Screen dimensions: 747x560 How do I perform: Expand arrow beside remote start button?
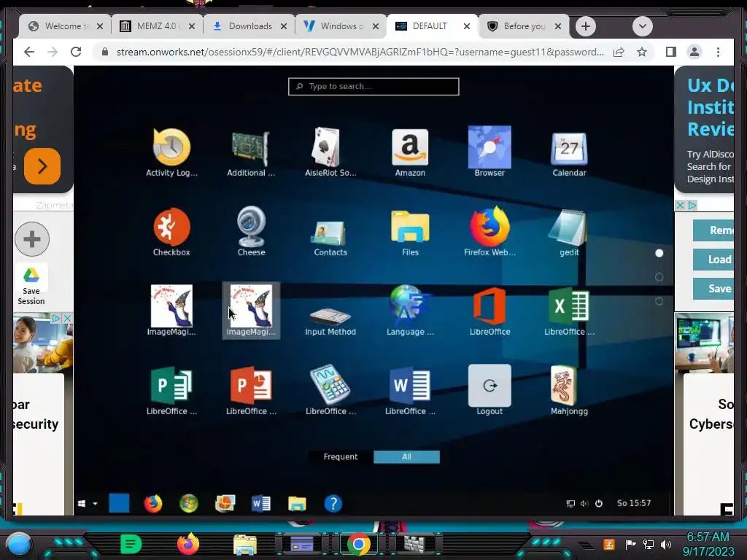coord(95,503)
